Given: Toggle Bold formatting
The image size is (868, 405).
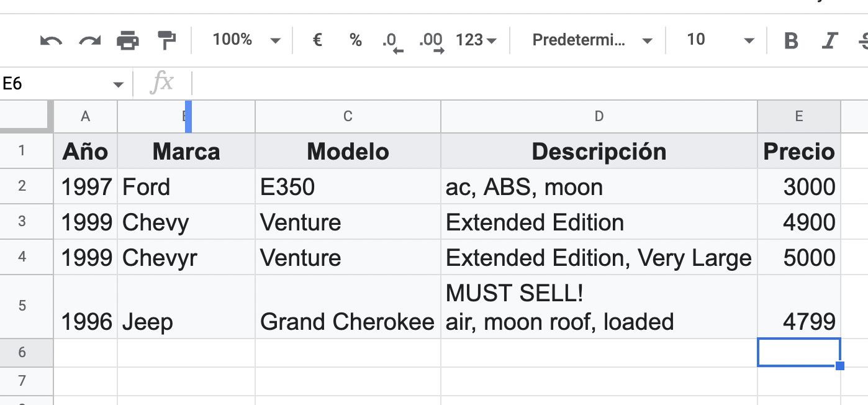Looking at the screenshot, I should pyautogui.click(x=791, y=41).
